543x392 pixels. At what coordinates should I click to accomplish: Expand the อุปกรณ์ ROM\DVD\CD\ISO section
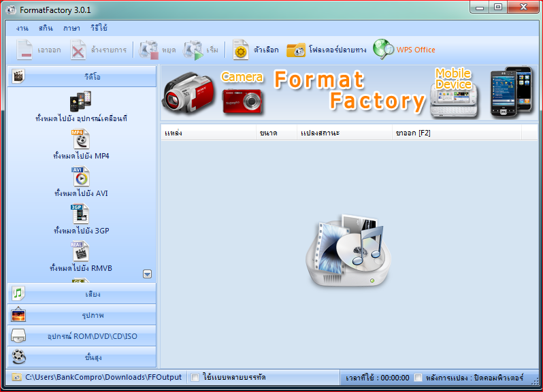(82, 336)
